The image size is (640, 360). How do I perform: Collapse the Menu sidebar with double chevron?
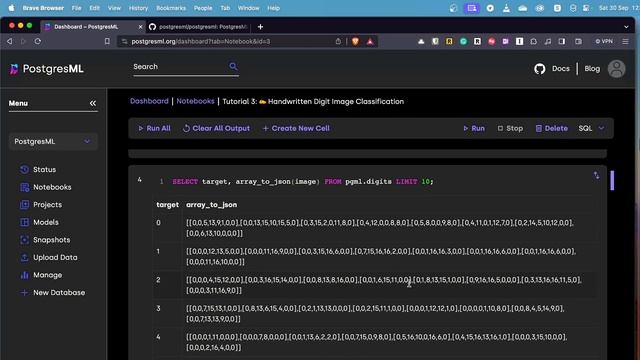pyautogui.click(x=93, y=103)
